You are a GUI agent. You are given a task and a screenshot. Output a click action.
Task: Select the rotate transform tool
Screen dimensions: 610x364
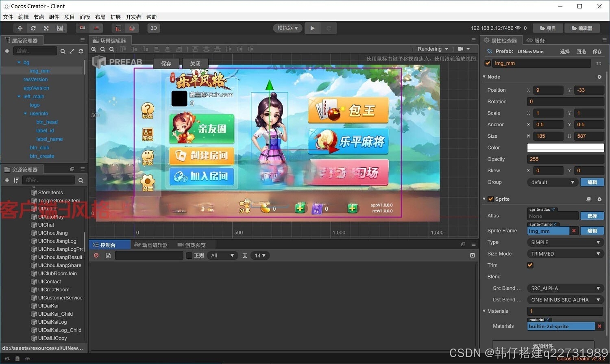tap(33, 28)
